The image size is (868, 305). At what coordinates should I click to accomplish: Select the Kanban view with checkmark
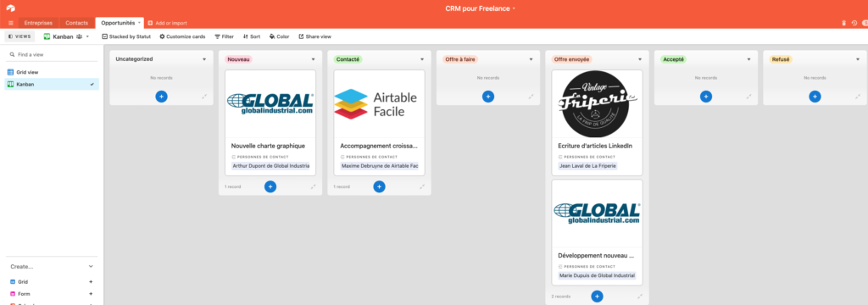point(52,84)
